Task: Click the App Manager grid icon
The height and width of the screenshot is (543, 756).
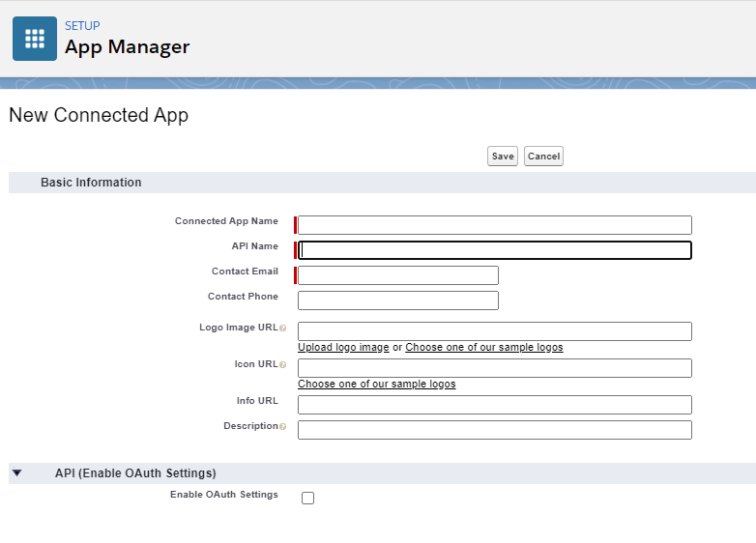Action: (x=35, y=39)
